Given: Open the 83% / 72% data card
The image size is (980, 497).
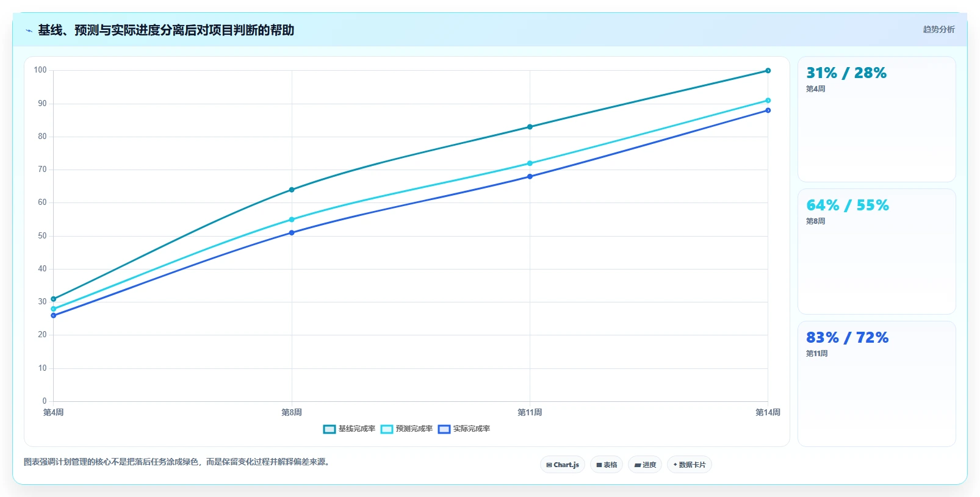Looking at the screenshot, I should [877, 384].
